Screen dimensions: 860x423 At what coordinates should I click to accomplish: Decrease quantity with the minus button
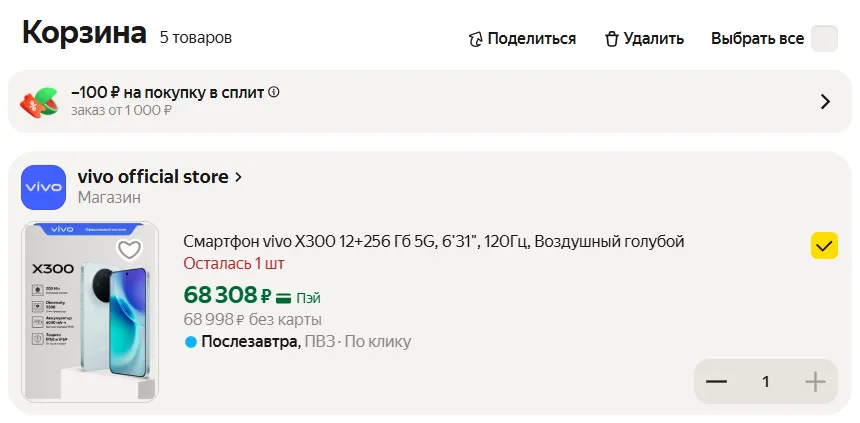tap(716, 381)
